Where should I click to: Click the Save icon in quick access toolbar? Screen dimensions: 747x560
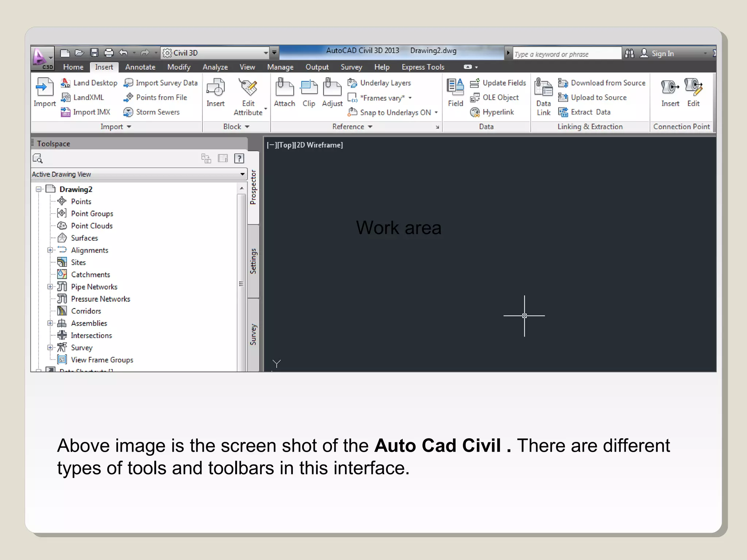(94, 53)
